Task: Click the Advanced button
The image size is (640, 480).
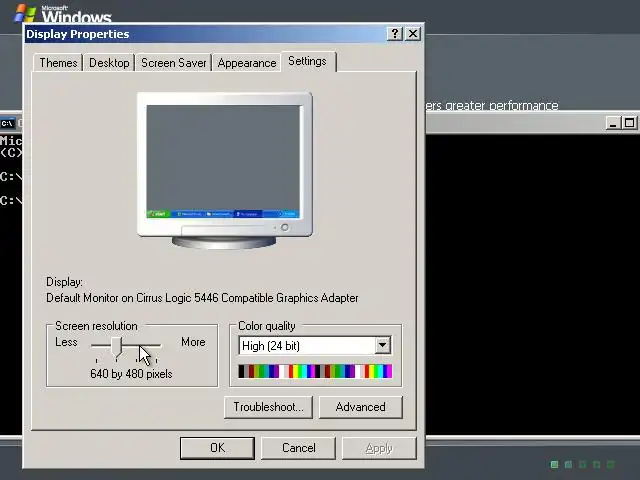Action: click(360, 407)
